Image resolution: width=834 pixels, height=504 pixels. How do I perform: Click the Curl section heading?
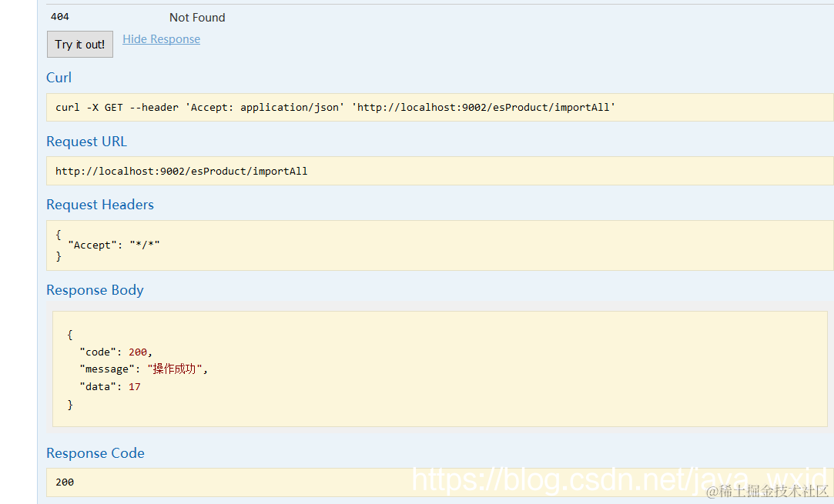(59, 78)
